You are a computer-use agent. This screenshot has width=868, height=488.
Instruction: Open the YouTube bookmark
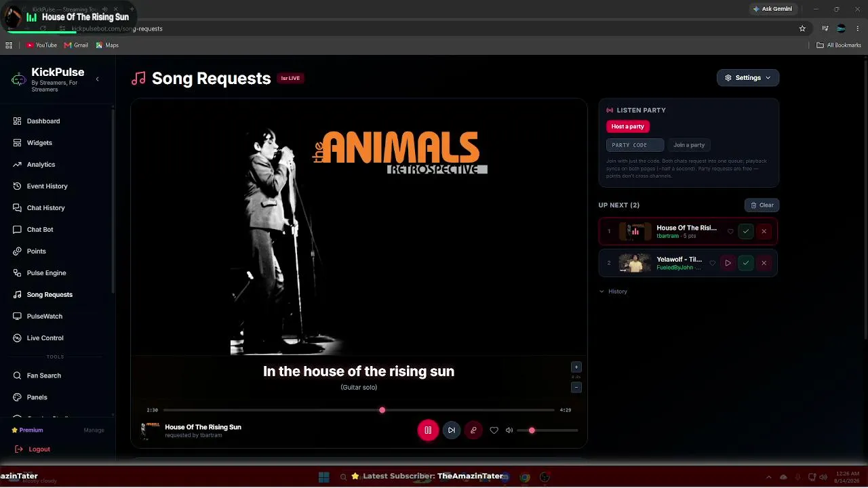(41, 45)
